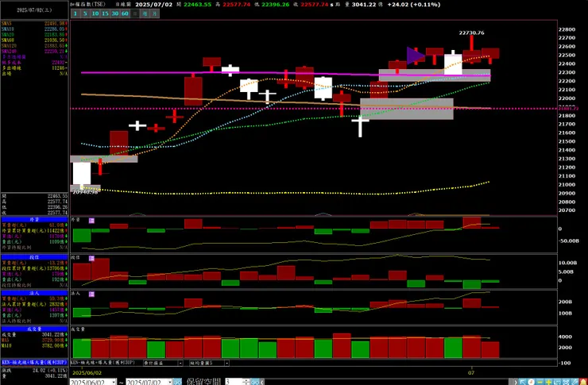Image resolution: width=588 pixels, height=385 pixels.
Task: Click the SMA20 legend row
Action: pos(34,34)
